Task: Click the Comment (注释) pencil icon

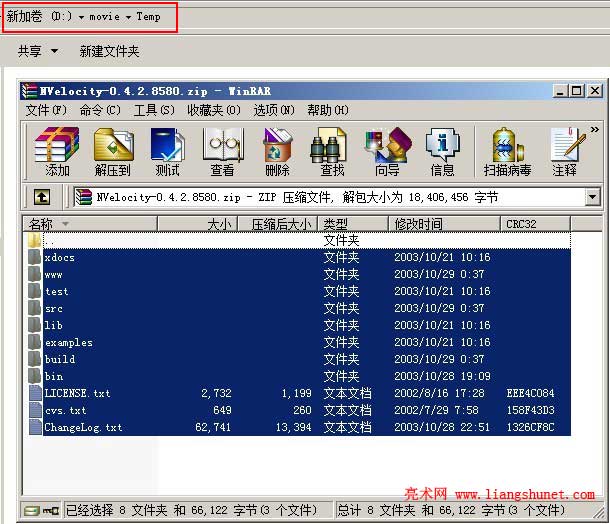Action: click(567, 144)
